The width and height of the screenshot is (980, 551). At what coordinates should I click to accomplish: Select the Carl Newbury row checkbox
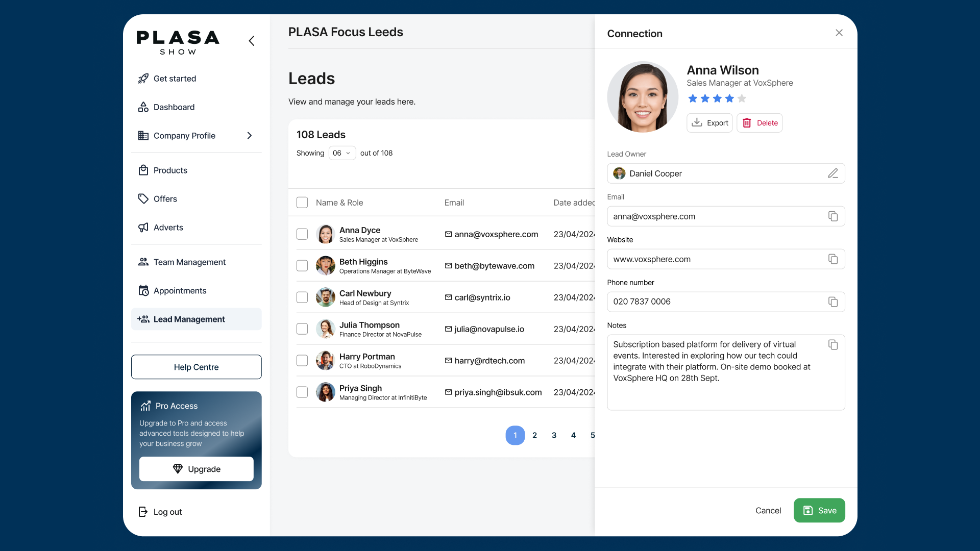tap(302, 297)
